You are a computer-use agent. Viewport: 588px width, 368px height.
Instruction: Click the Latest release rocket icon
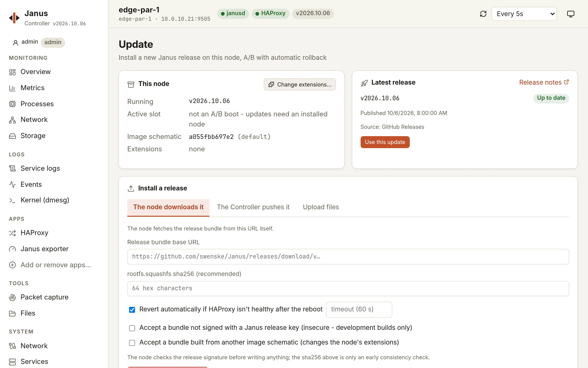[x=364, y=83]
